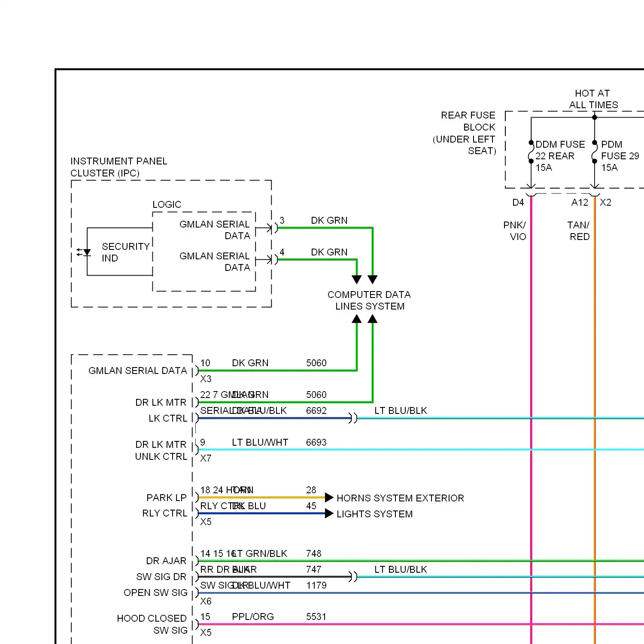
Task: Select the D4 connector pin label
Action: [x=518, y=202]
